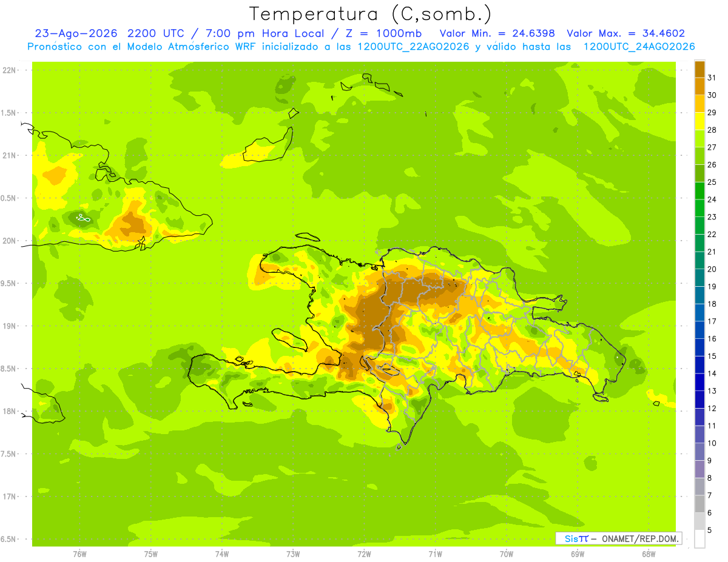Click the colorbar scale label "31"
The image size is (728, 562).
712,78
